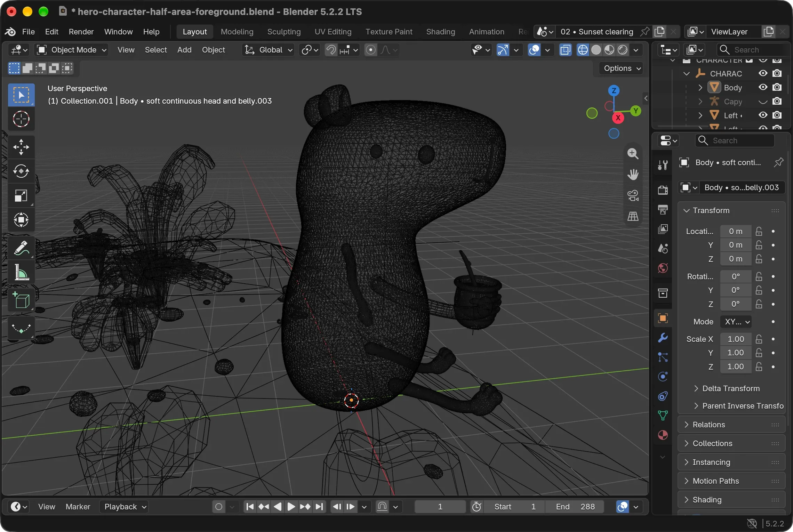The width and height of the screenshot is (793, 532).
Task: Open the Modifiers wrench properties tab
Action: (663, 338)
